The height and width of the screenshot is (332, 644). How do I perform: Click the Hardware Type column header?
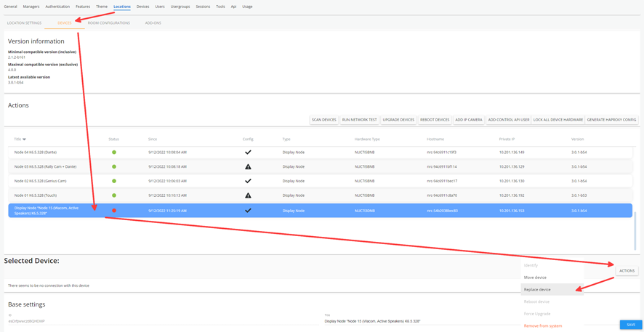click(x=367, y=139)
